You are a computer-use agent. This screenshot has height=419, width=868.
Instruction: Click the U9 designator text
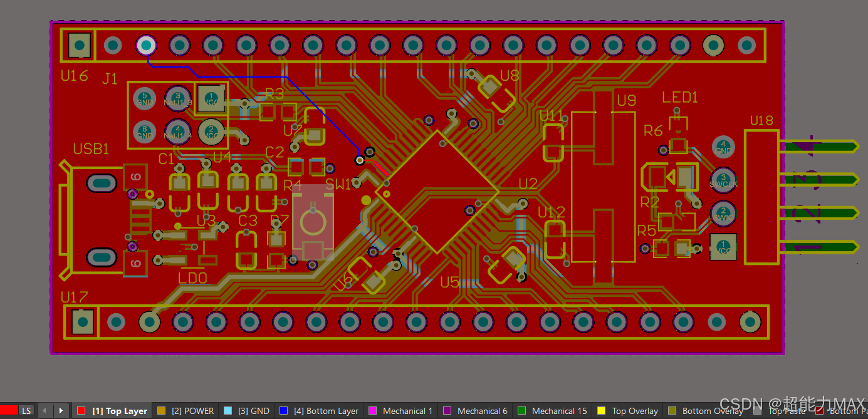[626, 100]
